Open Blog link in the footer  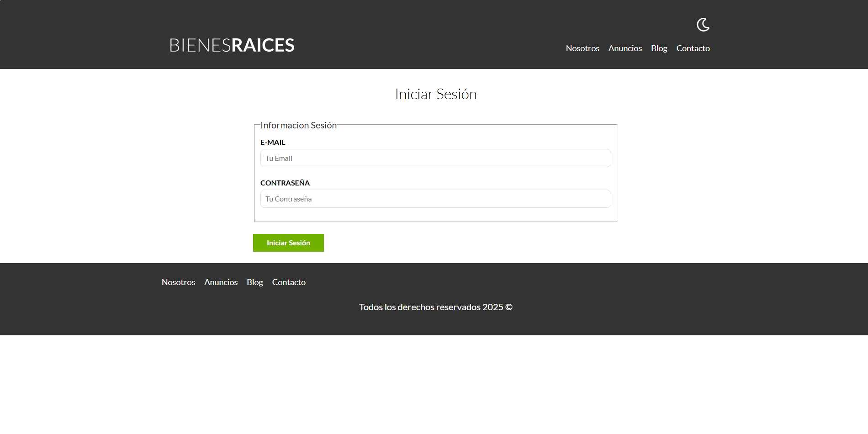pyautogui.click(x=255, y=282)
